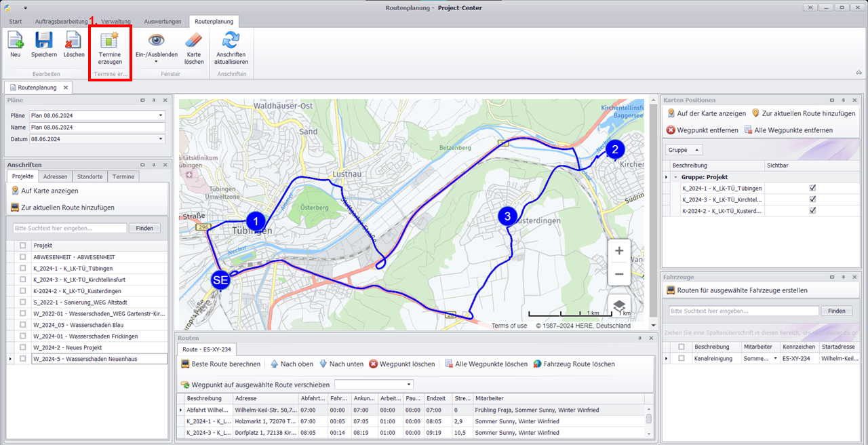
Task: Open the Standorte tab in Anschriften
Action: pos(90,176)
